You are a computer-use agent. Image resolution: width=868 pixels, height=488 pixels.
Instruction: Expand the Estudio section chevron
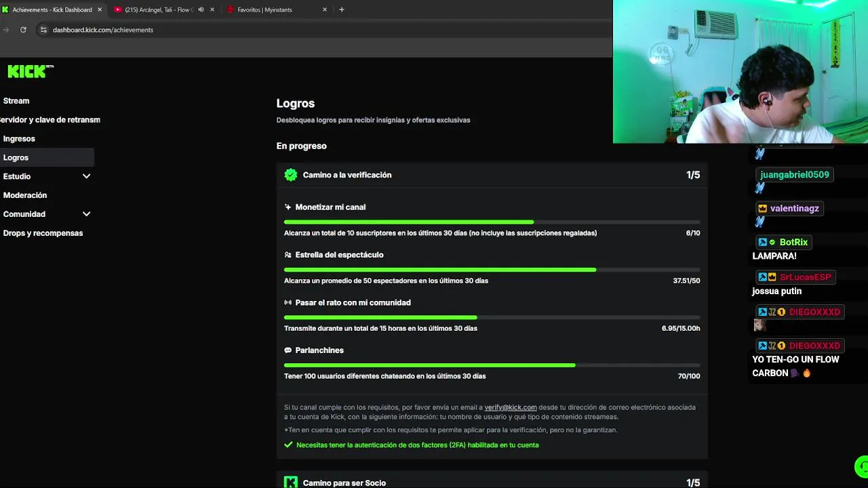click(86, 176)
